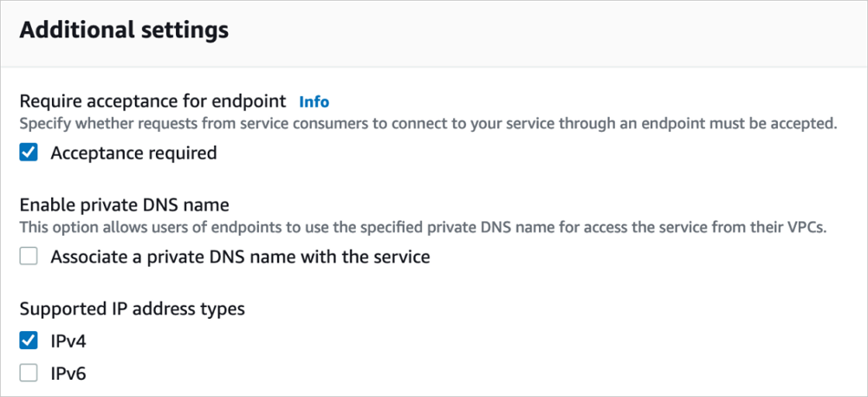Click the description starting 'Specify whether requests'

point(428,124)
